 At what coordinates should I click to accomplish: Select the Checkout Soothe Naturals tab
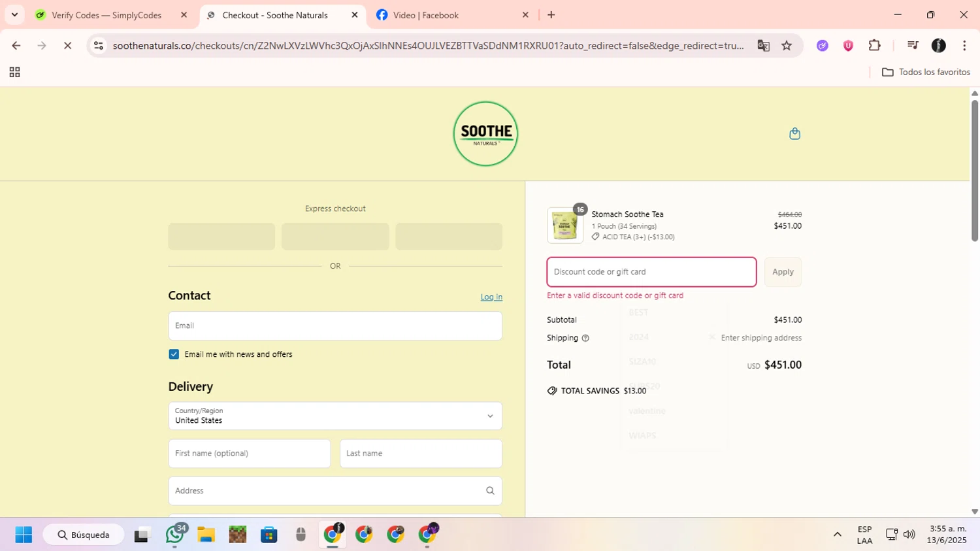(275, 14)
